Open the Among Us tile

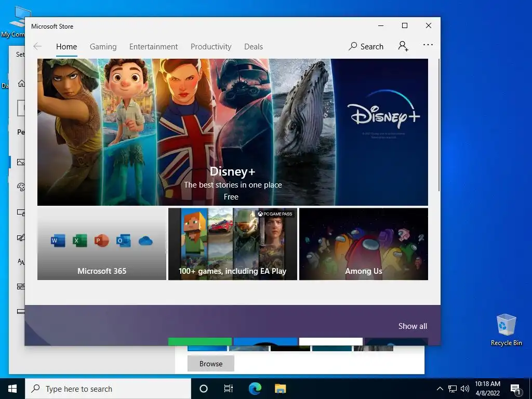[x=363, y=244]
